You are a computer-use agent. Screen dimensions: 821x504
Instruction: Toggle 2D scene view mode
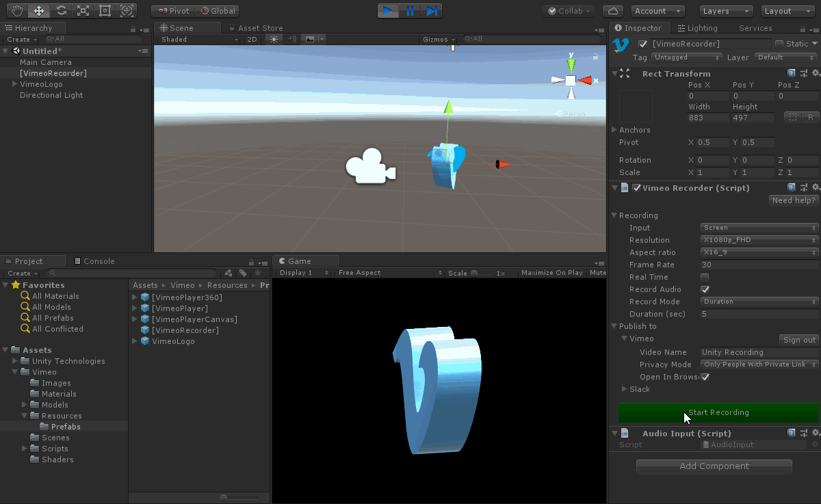pos(252,39)
